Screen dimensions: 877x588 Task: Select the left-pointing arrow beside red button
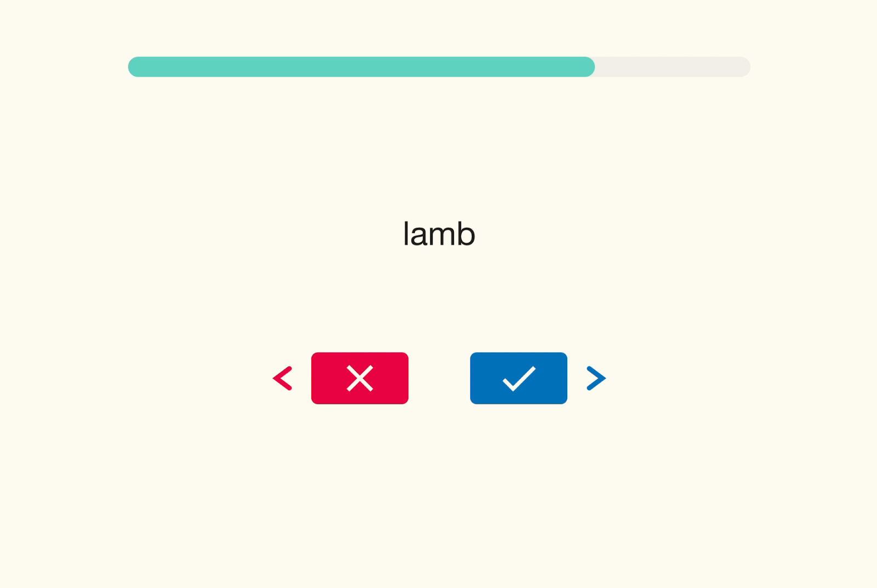(x=282, y=378)
